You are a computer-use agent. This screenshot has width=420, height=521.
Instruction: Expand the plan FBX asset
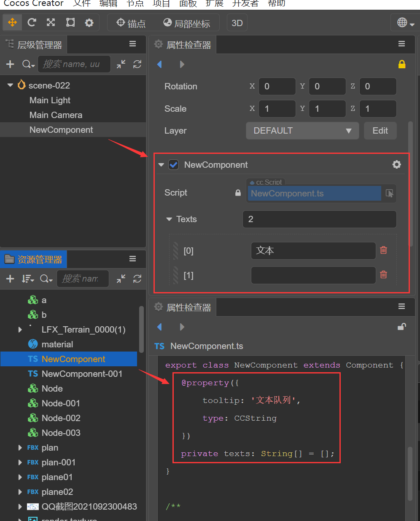click(x=20, y=448)
